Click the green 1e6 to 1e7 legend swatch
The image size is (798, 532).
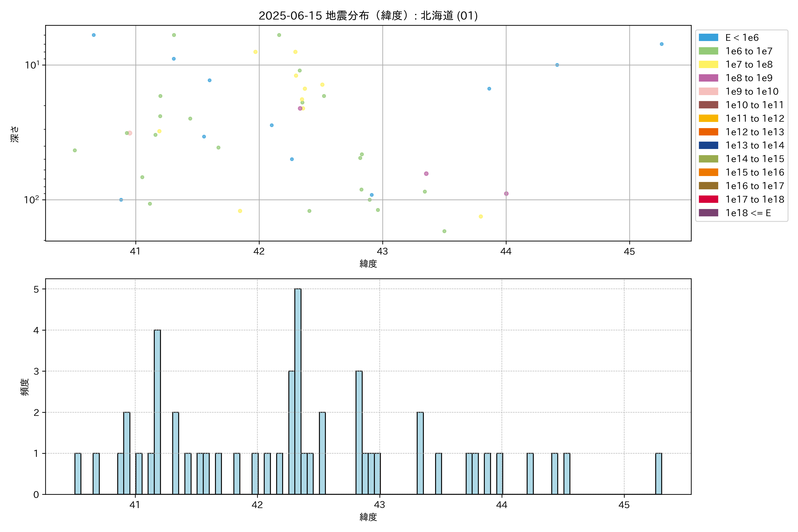[708, 51]
